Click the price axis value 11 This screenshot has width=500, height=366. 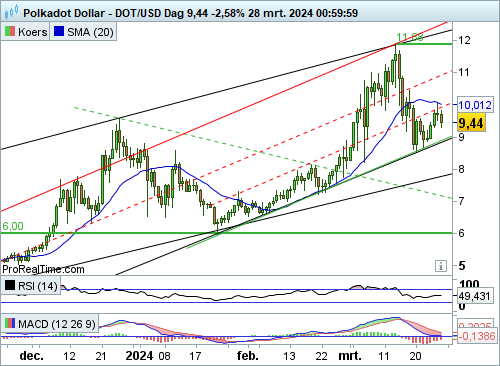[x=464, y=72]
